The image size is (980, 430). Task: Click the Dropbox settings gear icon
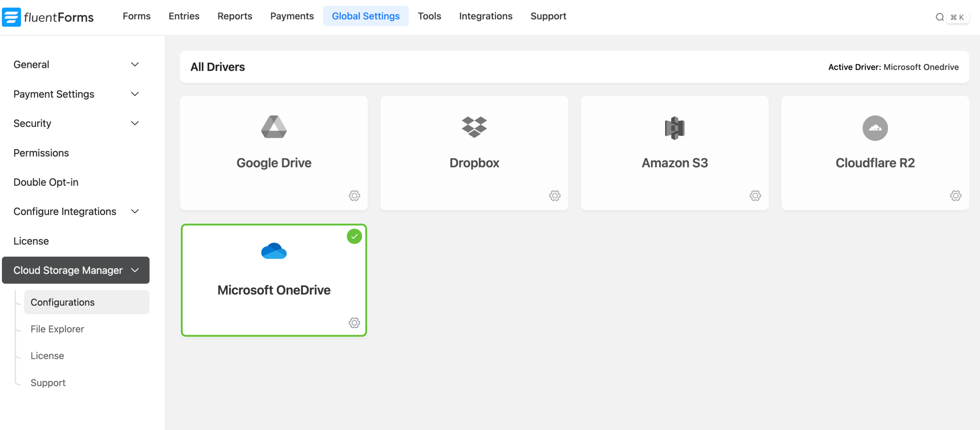point(555,195)
